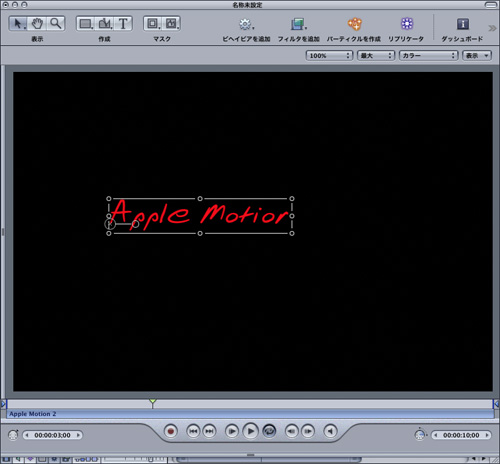Click the ダッシュボード label
500x464 pixels.
(462, 39)
